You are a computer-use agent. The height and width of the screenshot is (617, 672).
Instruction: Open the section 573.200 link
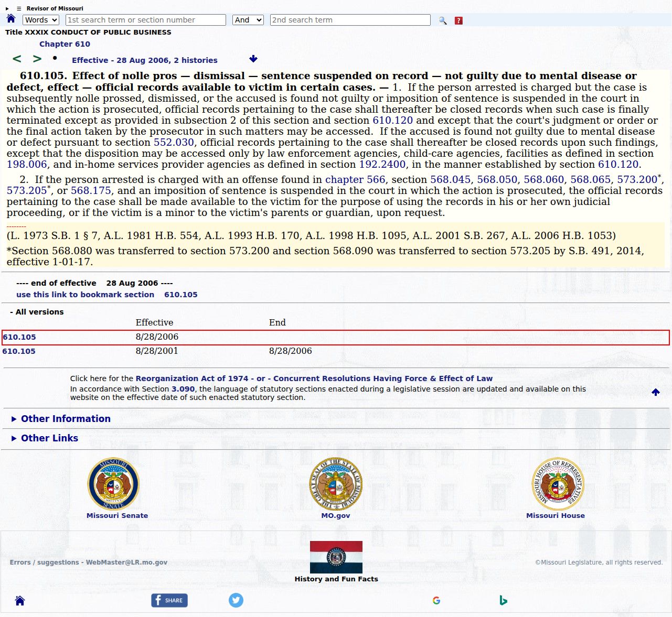click(637, 180)
